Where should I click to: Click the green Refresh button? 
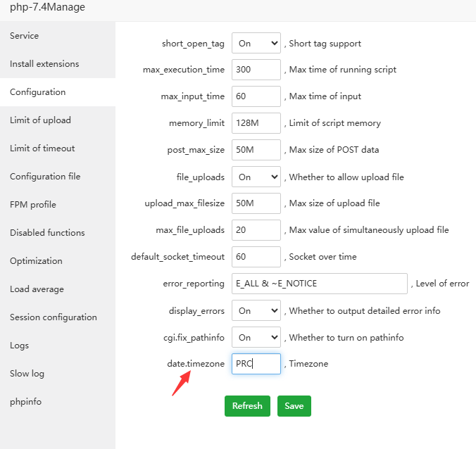[x=247, y=406]
